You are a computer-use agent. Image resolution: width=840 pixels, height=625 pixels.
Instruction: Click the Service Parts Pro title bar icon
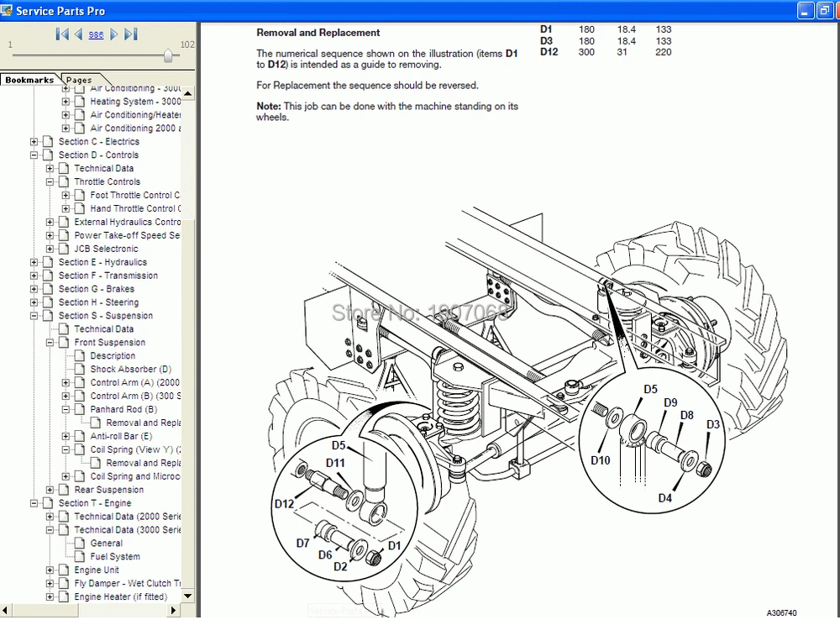tap(8, 11)
